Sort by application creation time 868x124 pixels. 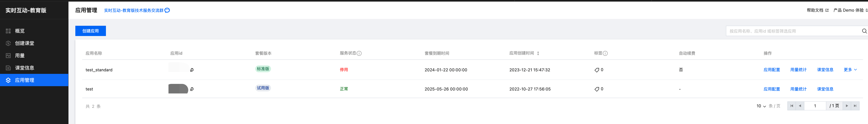pyautogui.click(x=538, y=53)
